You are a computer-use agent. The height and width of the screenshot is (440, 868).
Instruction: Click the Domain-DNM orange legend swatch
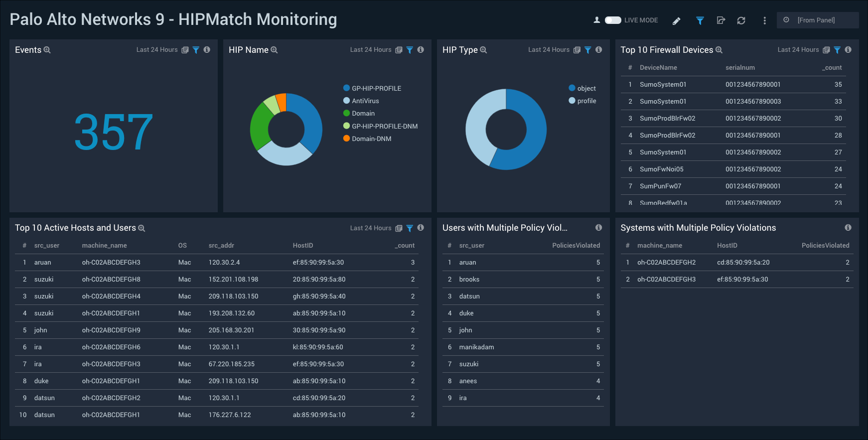tap(346, 139)
